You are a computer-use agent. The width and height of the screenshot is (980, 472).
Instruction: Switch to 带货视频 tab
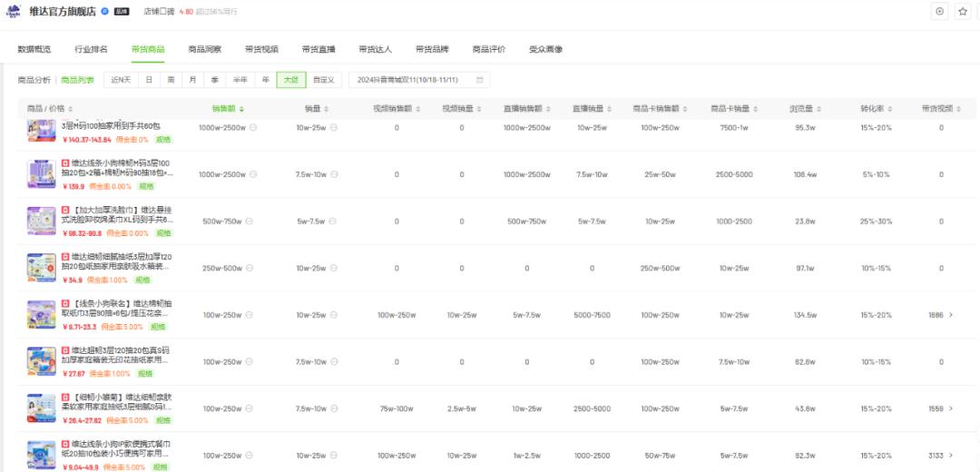tap(262, 49)
